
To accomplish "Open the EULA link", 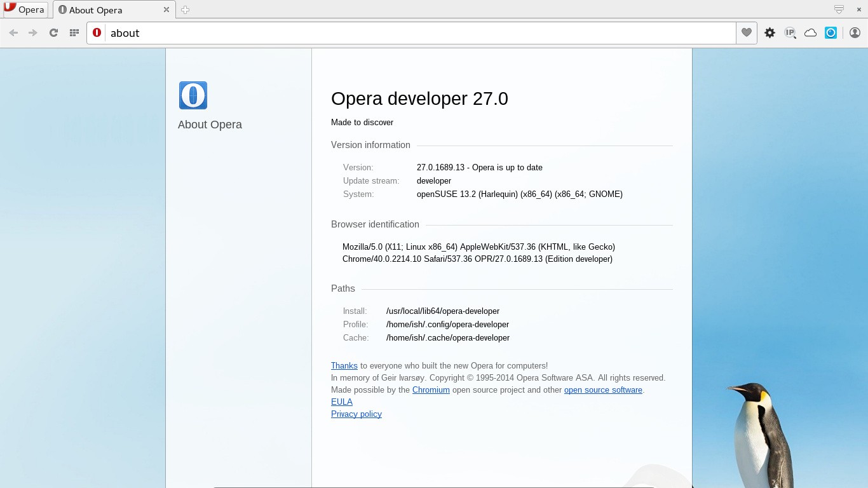I will click(x=342, y=402).
